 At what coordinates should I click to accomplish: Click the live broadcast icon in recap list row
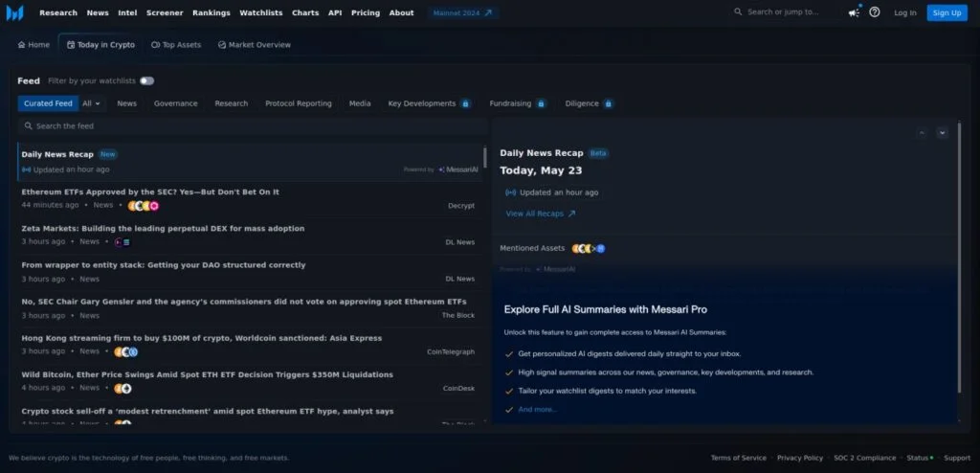pos(26,169)
